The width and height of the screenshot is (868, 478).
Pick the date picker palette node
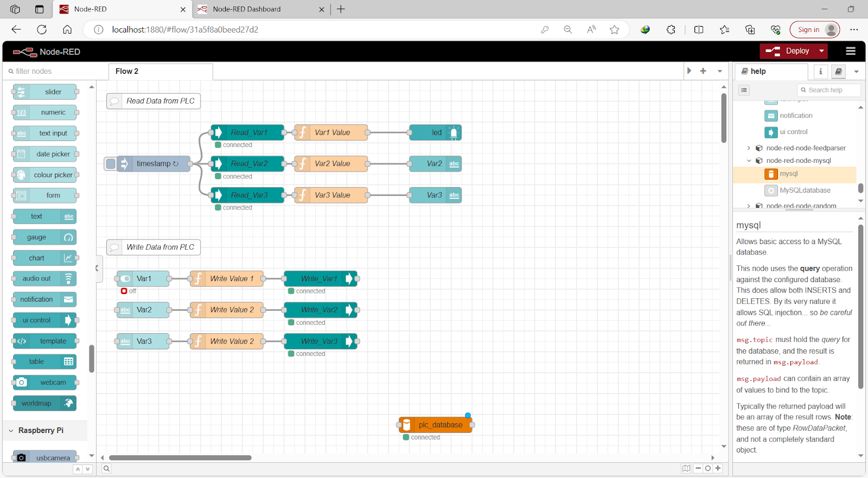[x=44, y=154]
